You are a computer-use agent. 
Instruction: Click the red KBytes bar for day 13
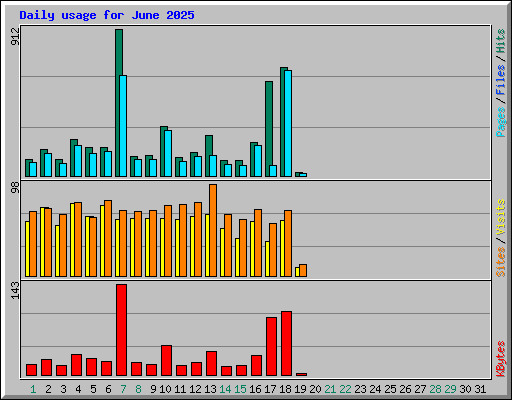(x=211, y=363)
